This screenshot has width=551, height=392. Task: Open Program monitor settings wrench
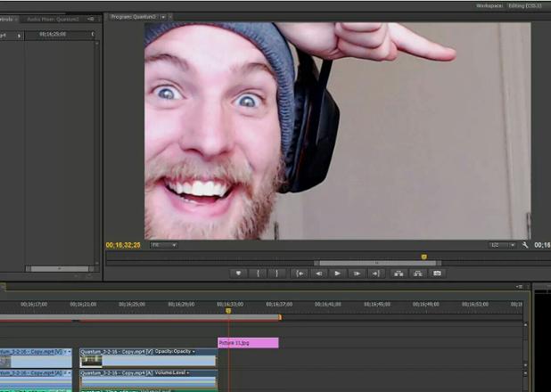point(525,245)
